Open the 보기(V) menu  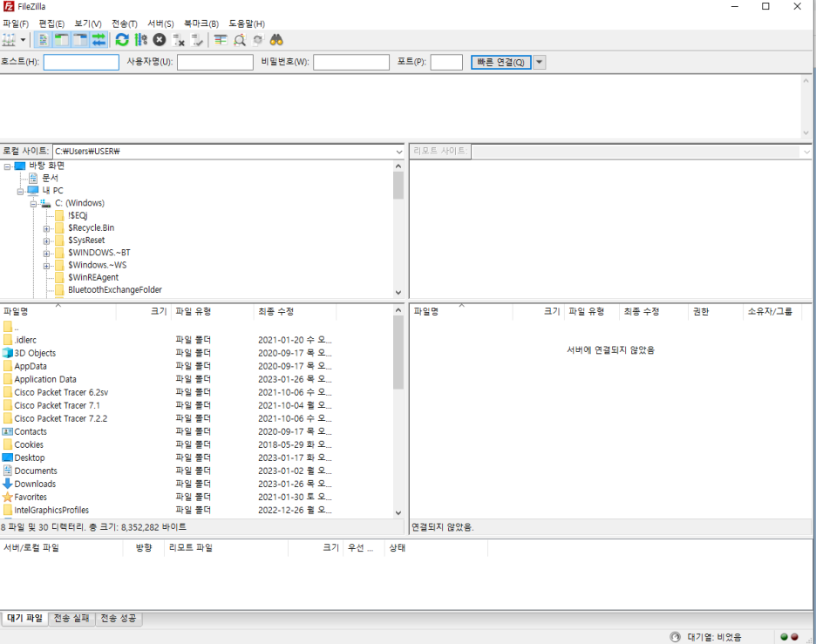88,24
